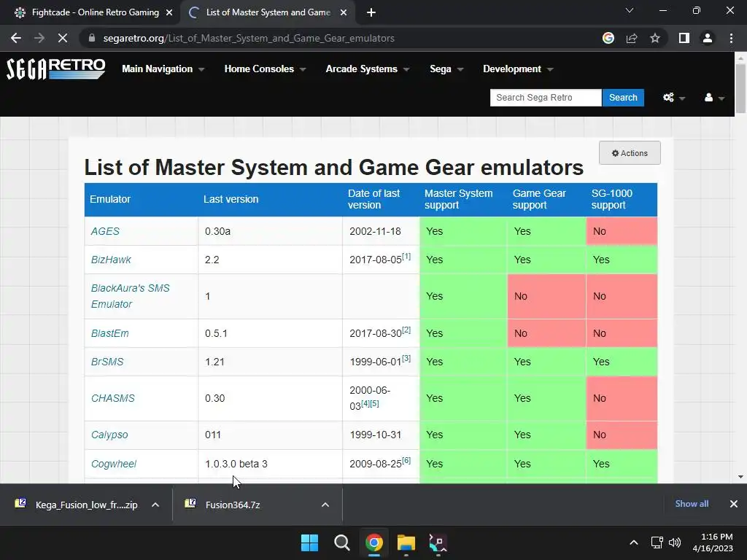Open the tab search chevron

click(630, 10)
